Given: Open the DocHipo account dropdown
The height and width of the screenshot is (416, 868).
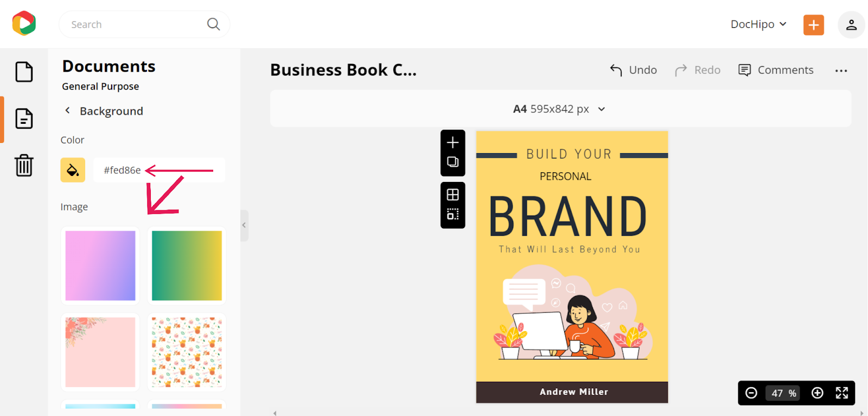Looking at the screenshot, I should click(x=758, y=24).
